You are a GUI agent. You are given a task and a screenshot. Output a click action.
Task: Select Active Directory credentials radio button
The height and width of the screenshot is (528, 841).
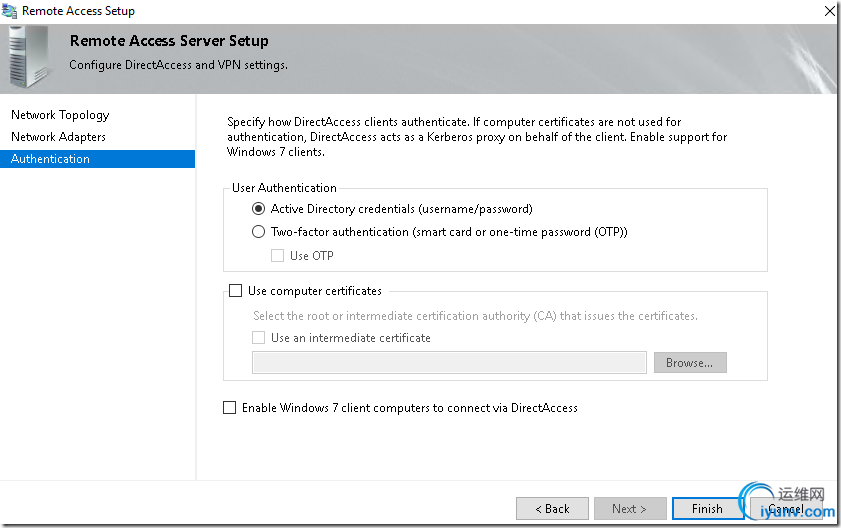pyautogui.click(x=259, y=209)
